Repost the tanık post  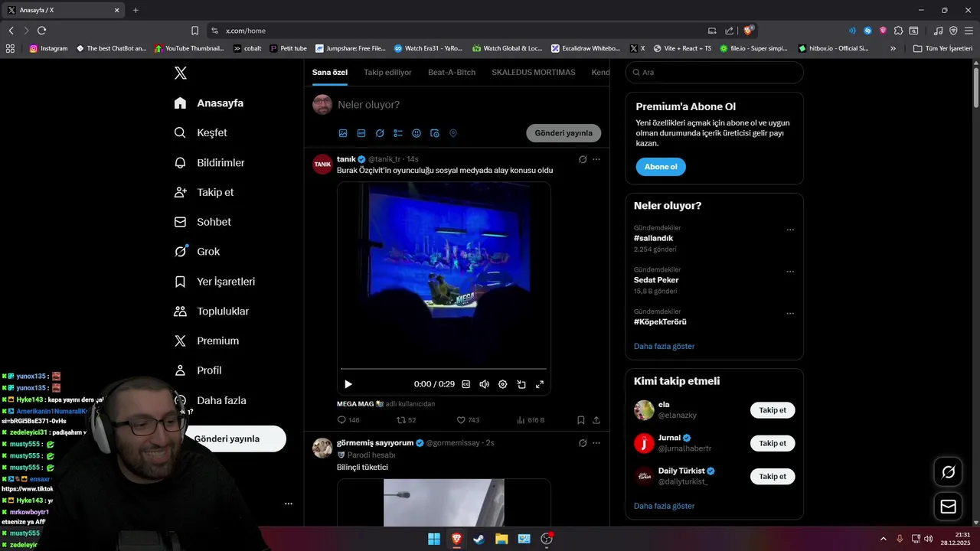click(406, 420)
